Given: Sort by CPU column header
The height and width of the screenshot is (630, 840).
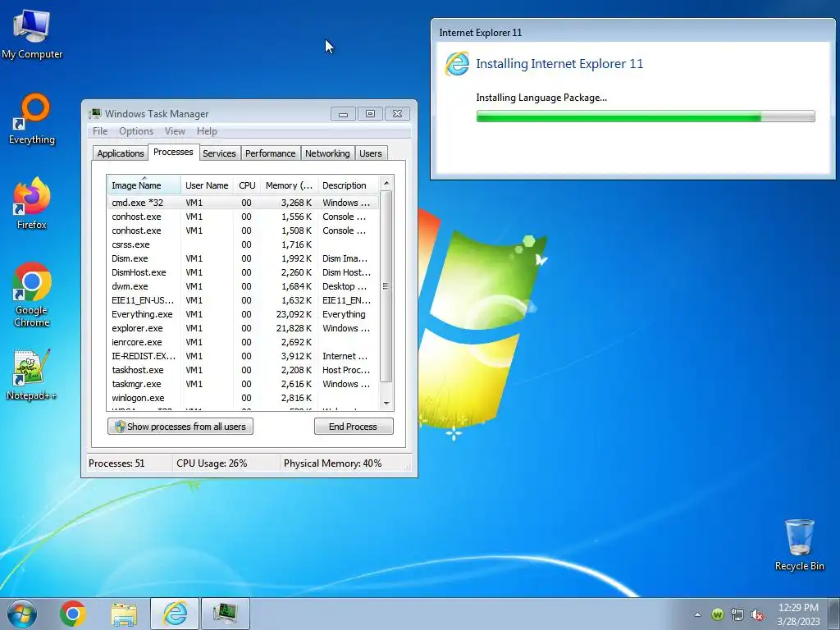Looking at the screenshot, I should tap(247, 185).
